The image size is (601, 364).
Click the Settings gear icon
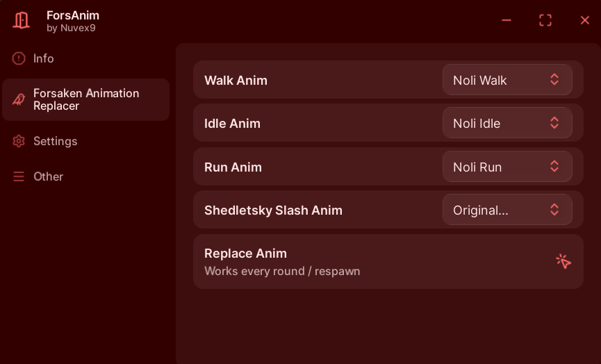[x=19, y=141]
